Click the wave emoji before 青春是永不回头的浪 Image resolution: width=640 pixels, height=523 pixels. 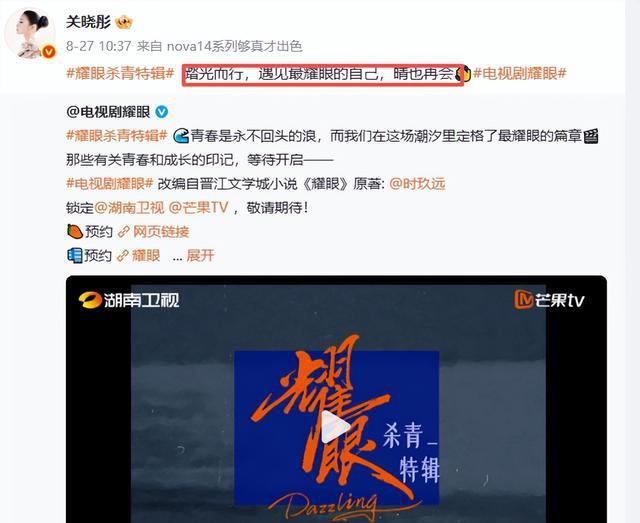click(181, 136)
